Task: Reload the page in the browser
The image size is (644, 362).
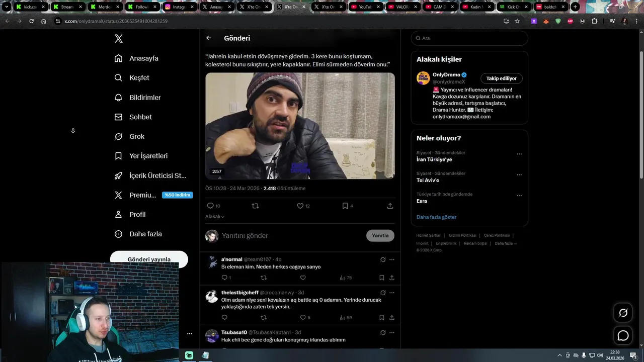Action: [x=31, y=21]
